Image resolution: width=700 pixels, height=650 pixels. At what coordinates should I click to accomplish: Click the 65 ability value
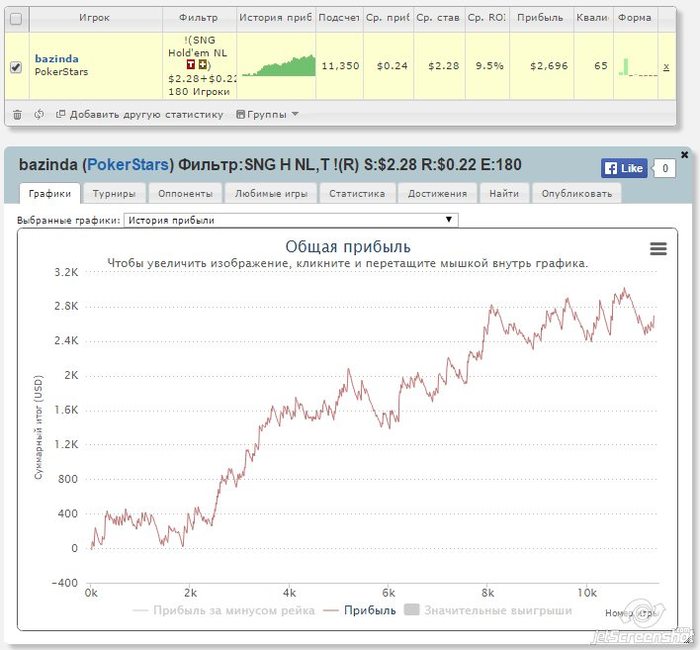600,66
